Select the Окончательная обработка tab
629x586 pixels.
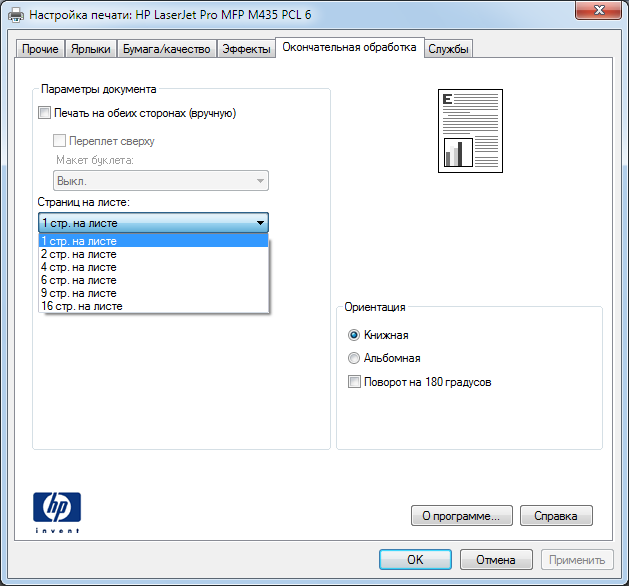349,47
